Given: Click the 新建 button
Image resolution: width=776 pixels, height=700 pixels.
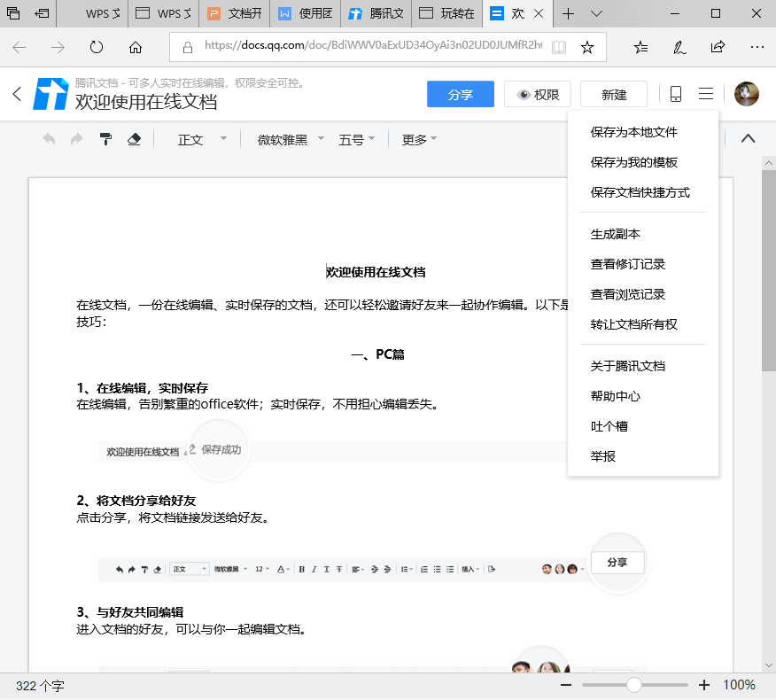Looking at the screenshot, I should click(613, 94).
